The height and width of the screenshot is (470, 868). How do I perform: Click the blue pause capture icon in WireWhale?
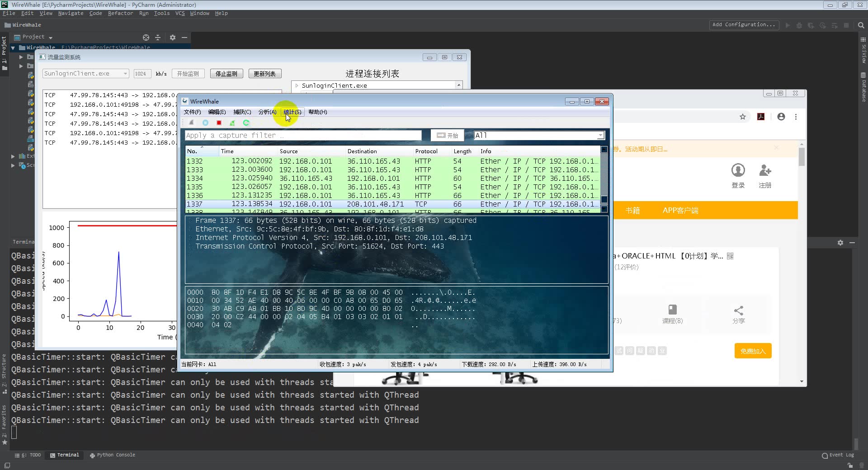[205, 122]
